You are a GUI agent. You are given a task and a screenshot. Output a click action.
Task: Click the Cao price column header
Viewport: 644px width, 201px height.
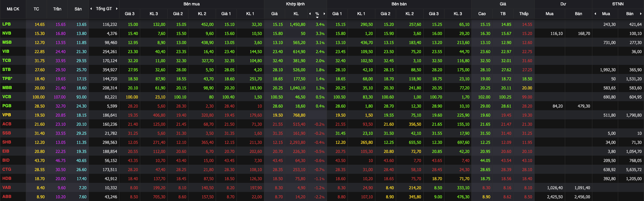pos(482,14)
